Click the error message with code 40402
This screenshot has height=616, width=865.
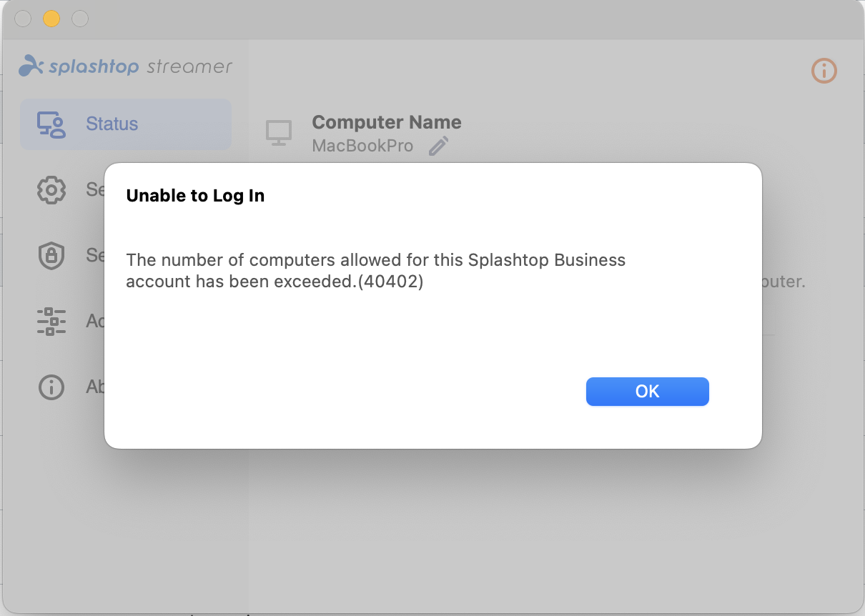pyautogui.click(x=376, y=271)
